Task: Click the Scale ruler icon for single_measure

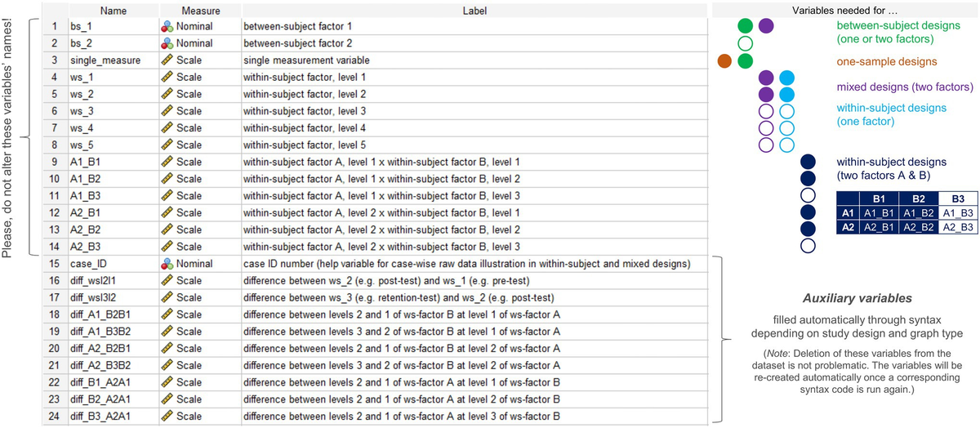Action: click(x=167, y=60)
